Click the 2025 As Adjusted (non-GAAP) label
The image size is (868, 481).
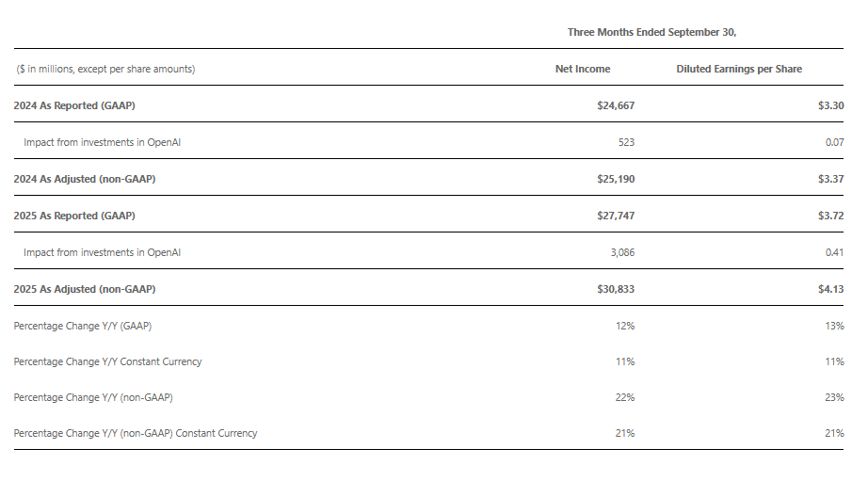point(84,289)
